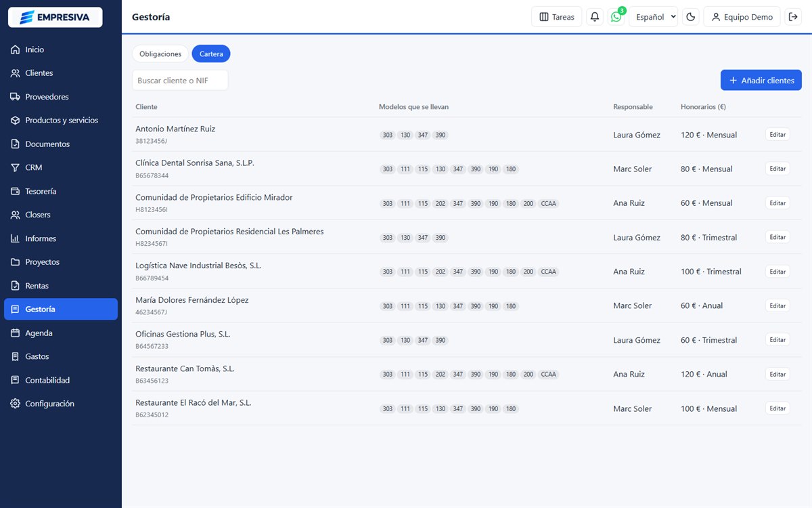The height and width of the screenshot is (508, 812).
Task: Focus the Buscar cliente o NIF field
Action: 180,80
